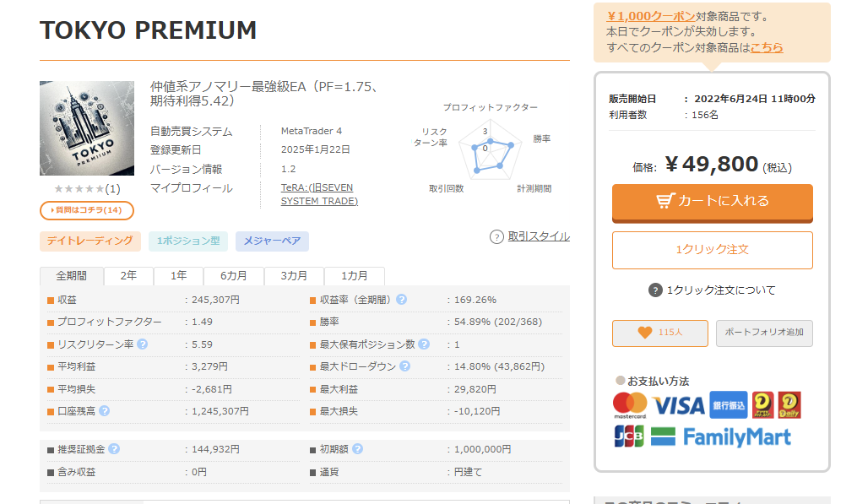Click the price ¥49,800
Screen dimensions: 857x504
tap(712, 164)
